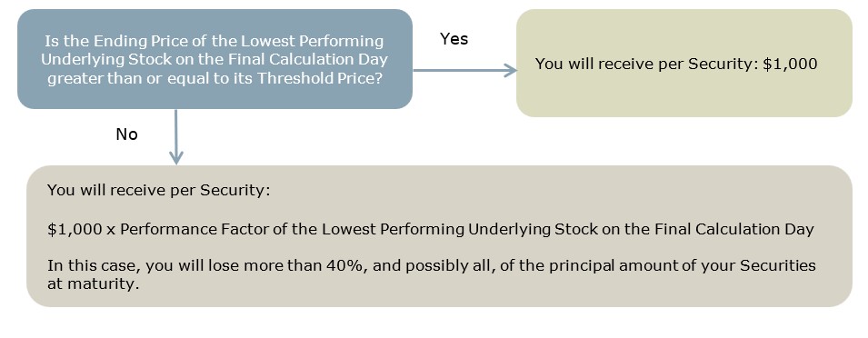Click the large gray Performance Factor outcome box
This screenshot has height=338, width=868.
click(439, 236)
